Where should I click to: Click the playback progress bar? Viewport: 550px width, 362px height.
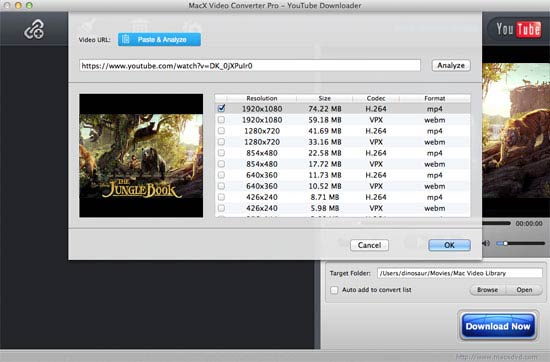[496, 223]
